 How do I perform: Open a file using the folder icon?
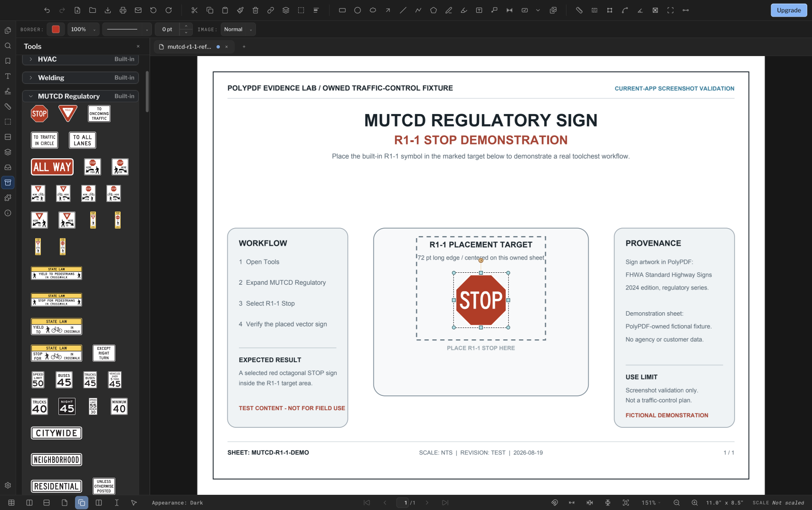(x=93, y=10)
